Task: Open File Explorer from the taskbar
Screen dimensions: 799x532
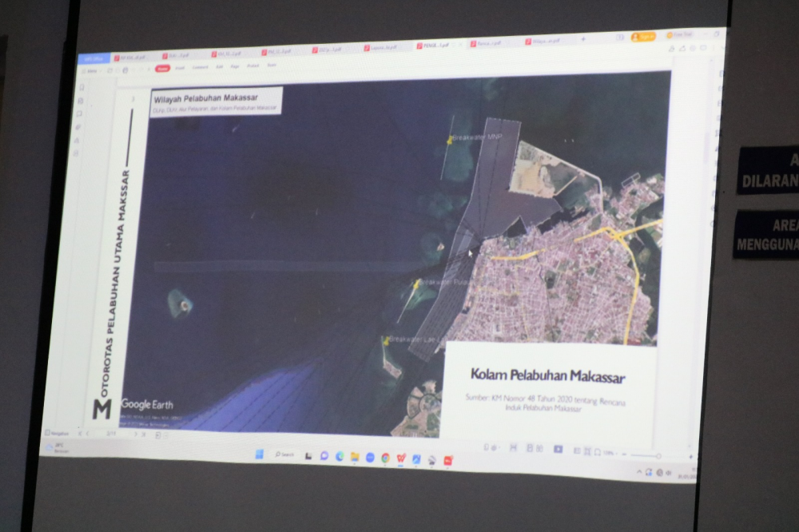Action: [355, 457]
